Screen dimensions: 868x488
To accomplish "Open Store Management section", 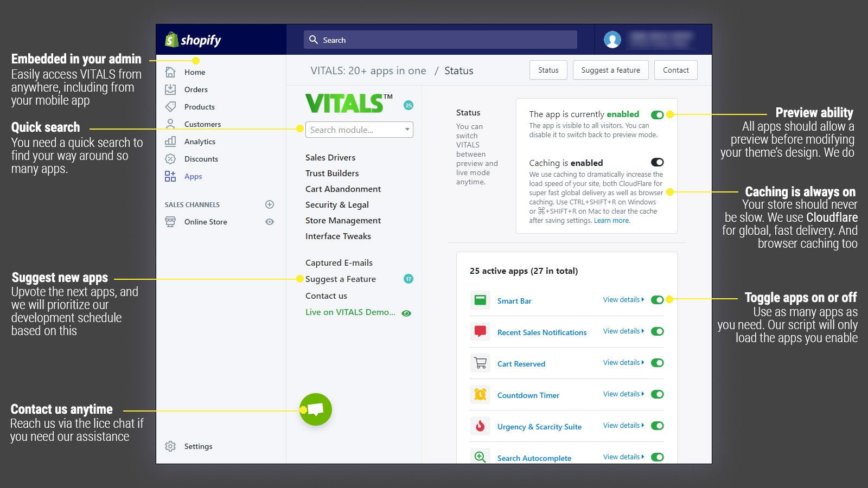I will pos(343,220).
